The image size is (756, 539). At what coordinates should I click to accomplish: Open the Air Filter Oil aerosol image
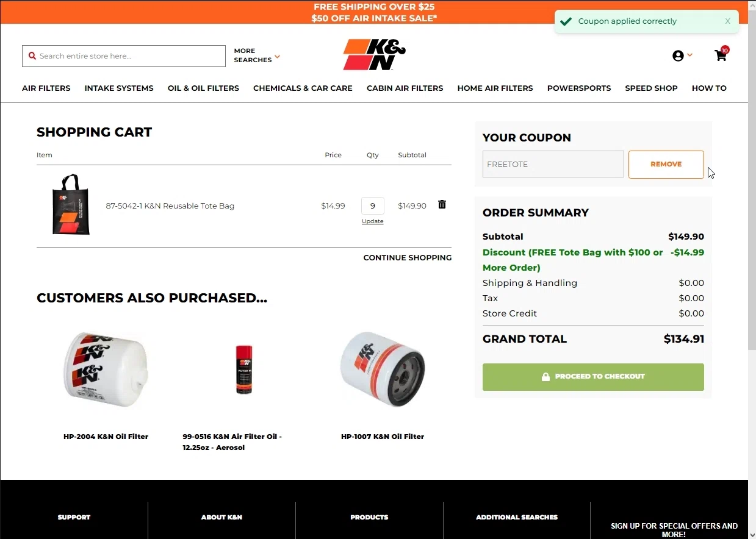click(243, 369)
